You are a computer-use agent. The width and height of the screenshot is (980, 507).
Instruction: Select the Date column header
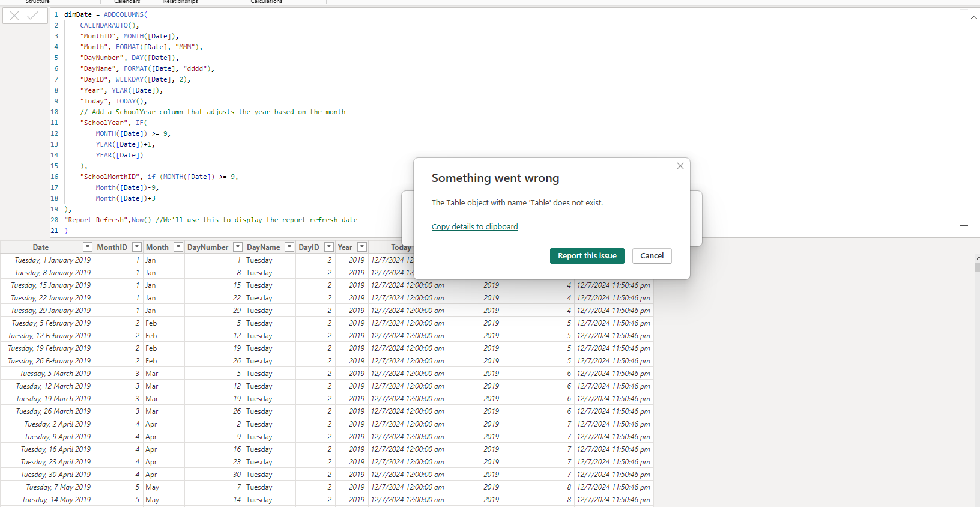point(41,247)
